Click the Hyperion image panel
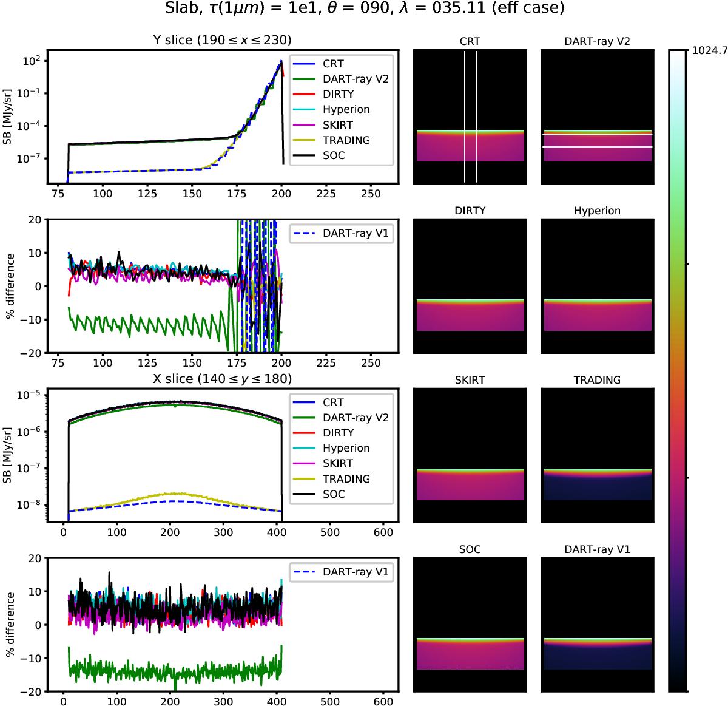The image size is (728, 706). tap(598, 286)
